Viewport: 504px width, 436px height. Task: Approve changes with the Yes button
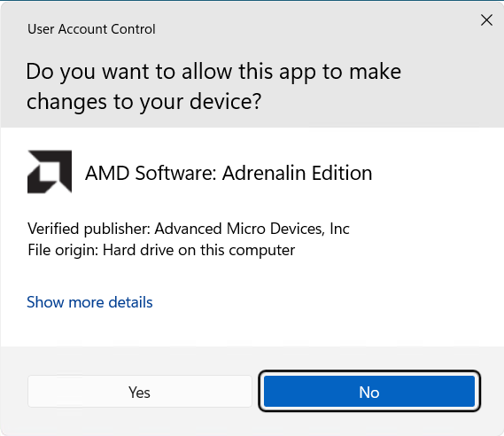tap(139, 392)
